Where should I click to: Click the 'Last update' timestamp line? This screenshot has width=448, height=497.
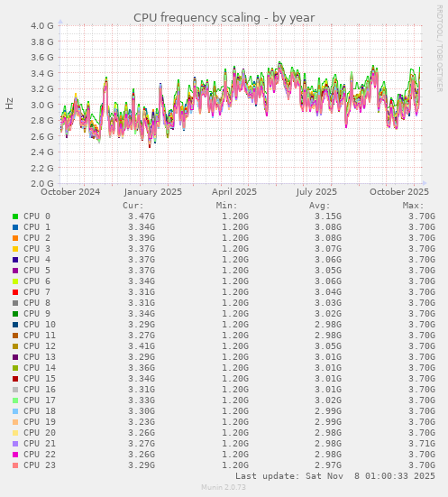click(x=335, y=476)
